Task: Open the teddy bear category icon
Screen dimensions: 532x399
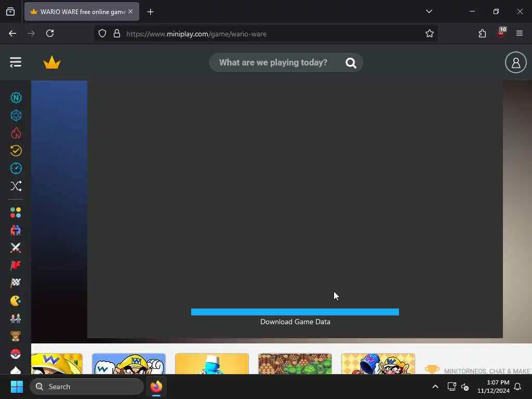Action: (16, 336)
